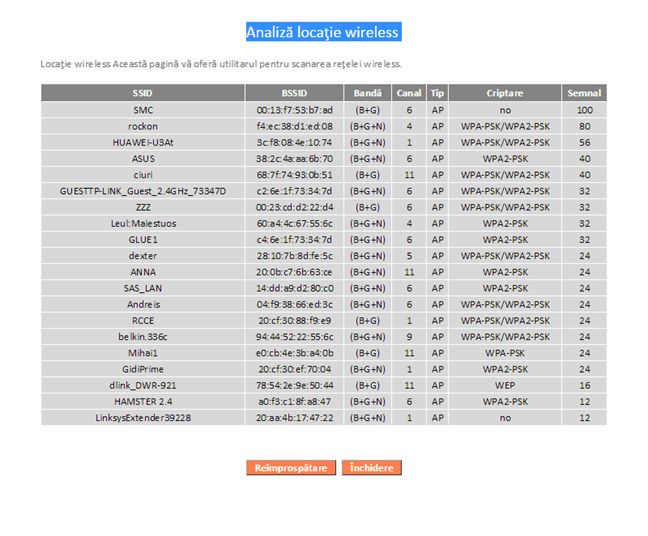Click the ASUS network SSID
This screenshot has width=648, height=536.
(142, 158)
